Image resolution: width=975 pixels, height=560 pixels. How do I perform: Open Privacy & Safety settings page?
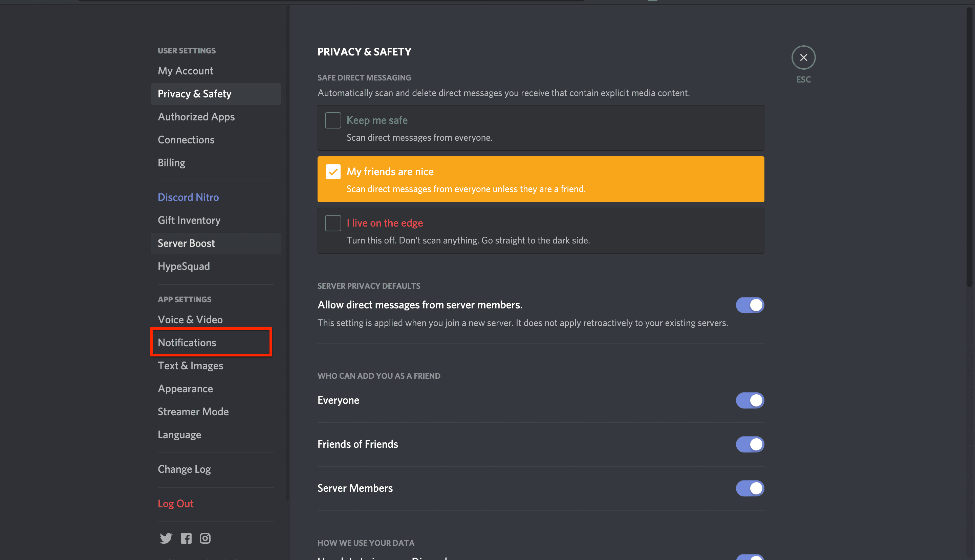(x=194, y=93)
